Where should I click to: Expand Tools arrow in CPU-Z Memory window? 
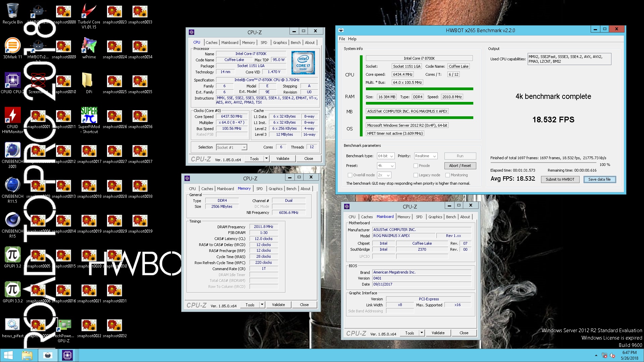click(262, 305)
